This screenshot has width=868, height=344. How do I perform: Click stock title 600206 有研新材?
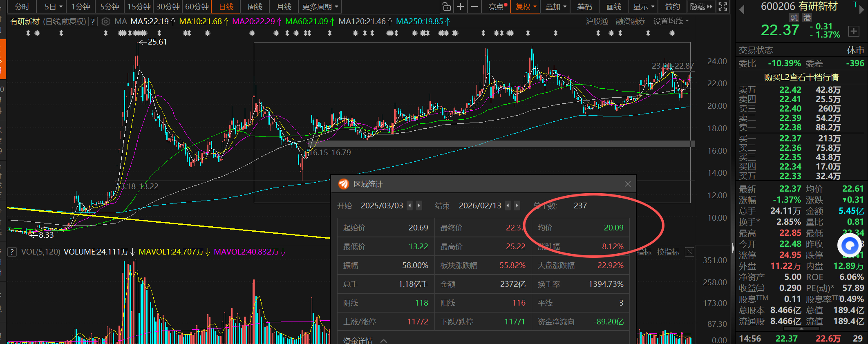click(799, 7)
